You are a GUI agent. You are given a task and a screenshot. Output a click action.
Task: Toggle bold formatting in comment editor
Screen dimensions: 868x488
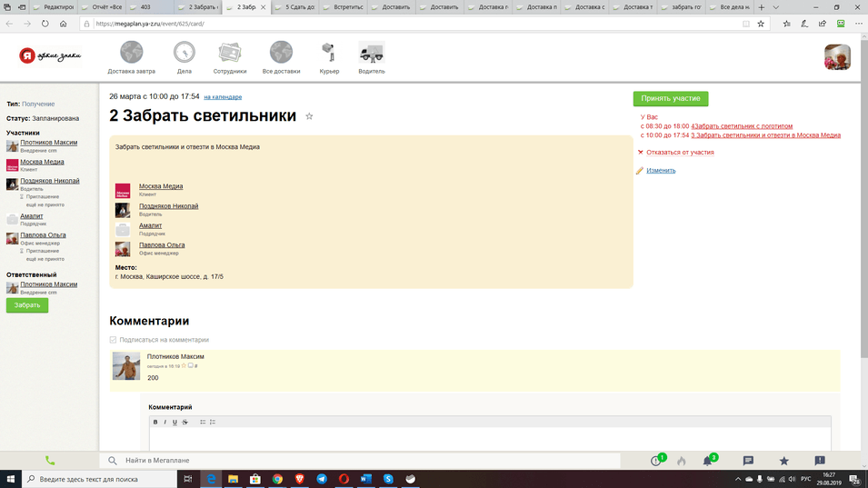tap(155, 423)
